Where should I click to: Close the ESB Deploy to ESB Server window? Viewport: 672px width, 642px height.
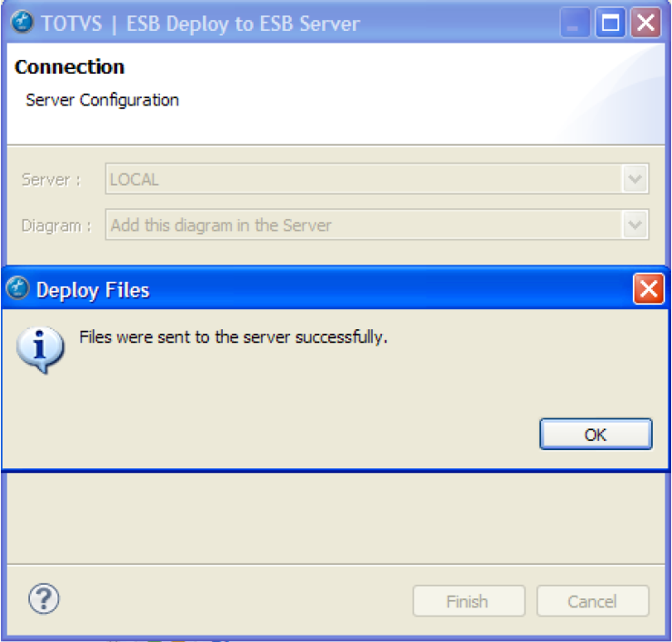645,24
